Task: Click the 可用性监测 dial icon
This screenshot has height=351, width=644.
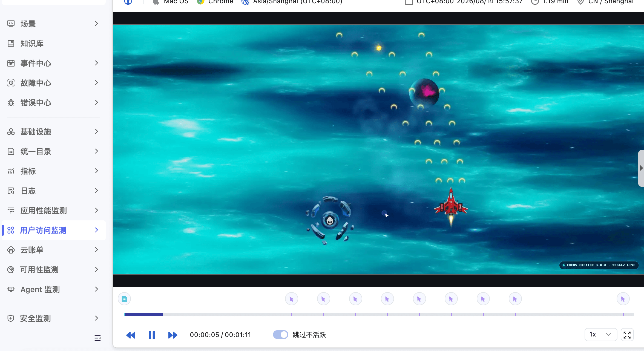Action: (x=11, y=270)
